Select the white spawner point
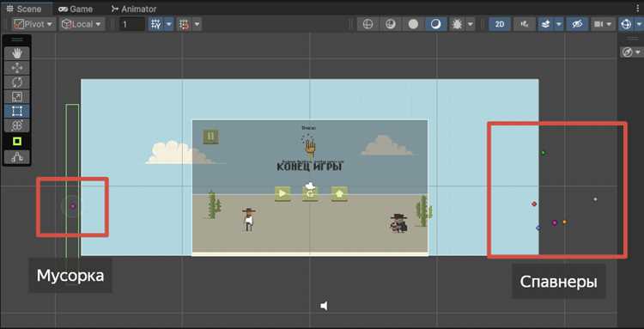This screenshot has width=644, height=329. pyautogui.click(x=595, y=199)
